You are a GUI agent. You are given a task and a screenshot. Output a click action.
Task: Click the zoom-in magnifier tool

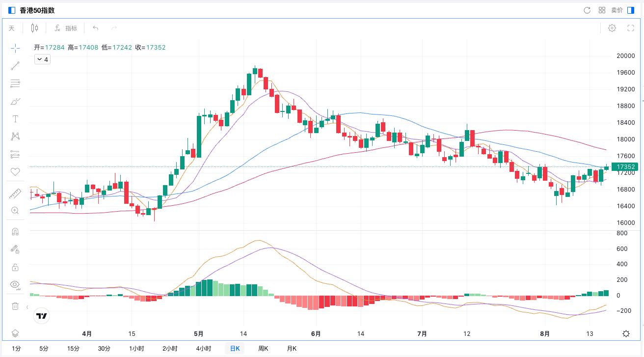(15, 211)
